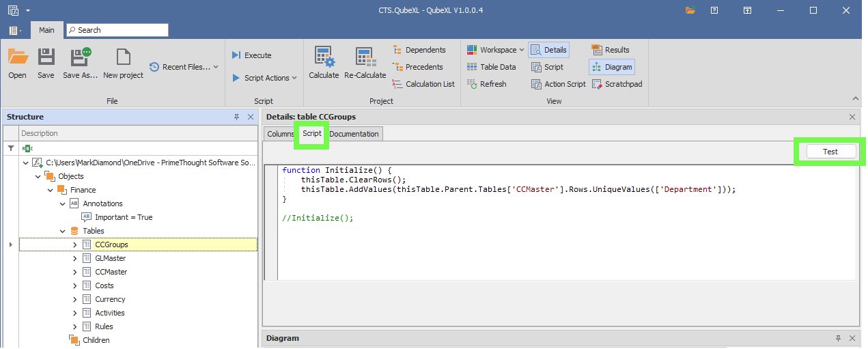Switch to the Columns tab
Screen dimensions: 868x349
[279, 134]
